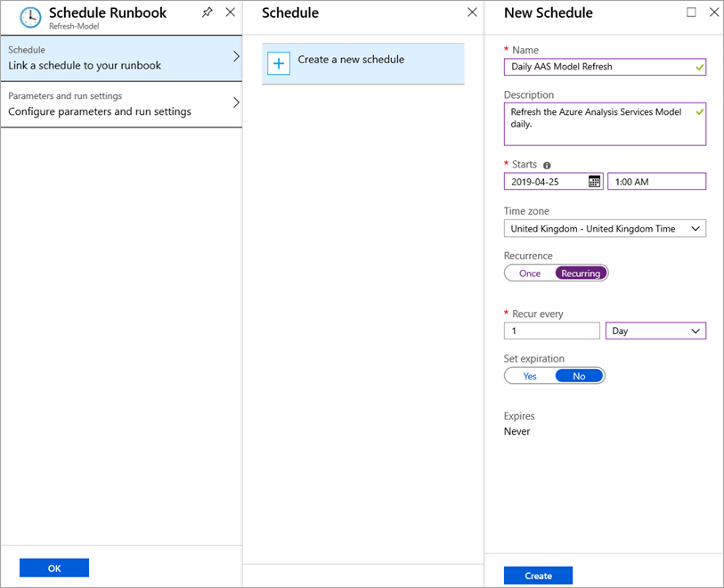This screenshot has width=724, height=588.
Task: Click the Starts info icon
Action: point(547,166)
